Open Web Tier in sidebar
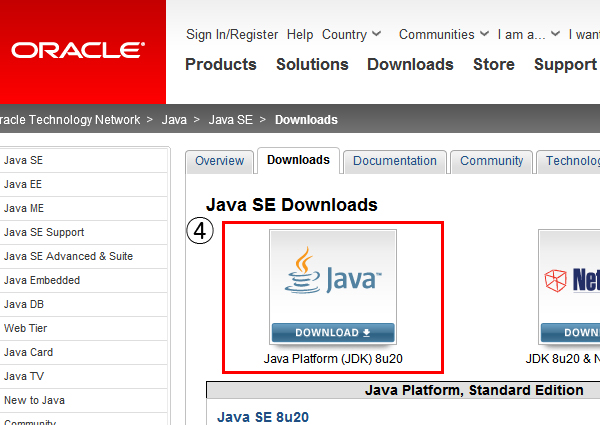This screenshot has width=600, height=425. click(83, 329)
